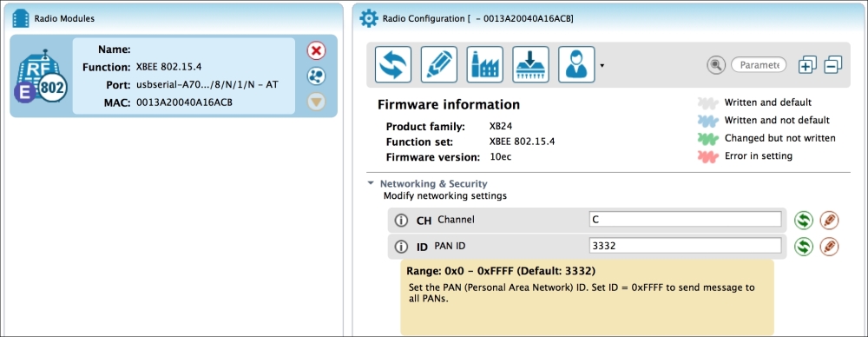This screenshot has height=337, width=868.
Task: Collapse the Networking & Security section
Action: click(x=371, y=183)
